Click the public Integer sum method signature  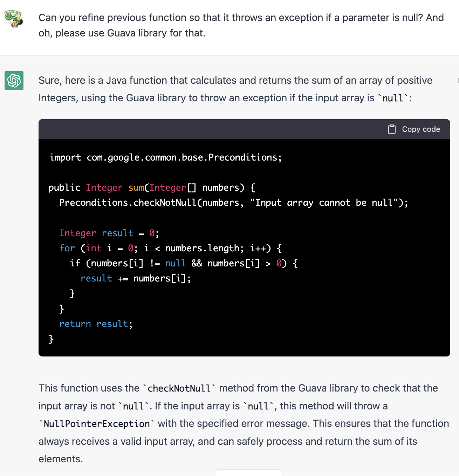pos(152,188)
